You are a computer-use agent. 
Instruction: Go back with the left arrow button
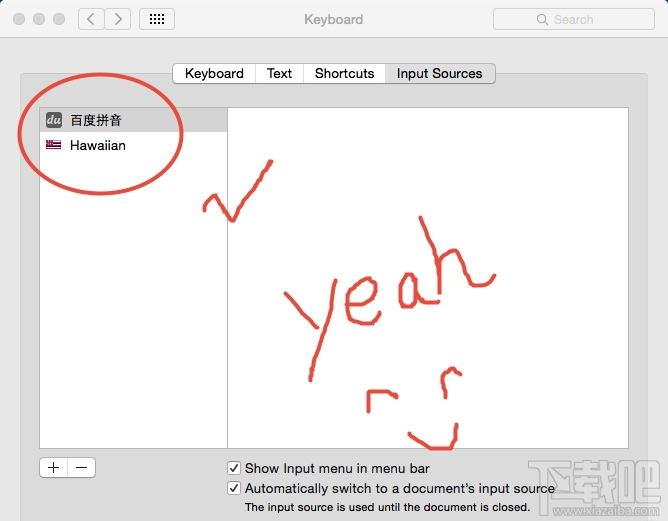pyautogui.click(x=91, y=19)
